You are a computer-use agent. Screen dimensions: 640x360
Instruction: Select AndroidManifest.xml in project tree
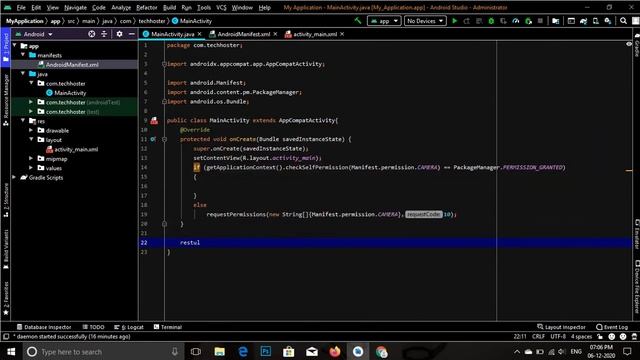[72, 64]
